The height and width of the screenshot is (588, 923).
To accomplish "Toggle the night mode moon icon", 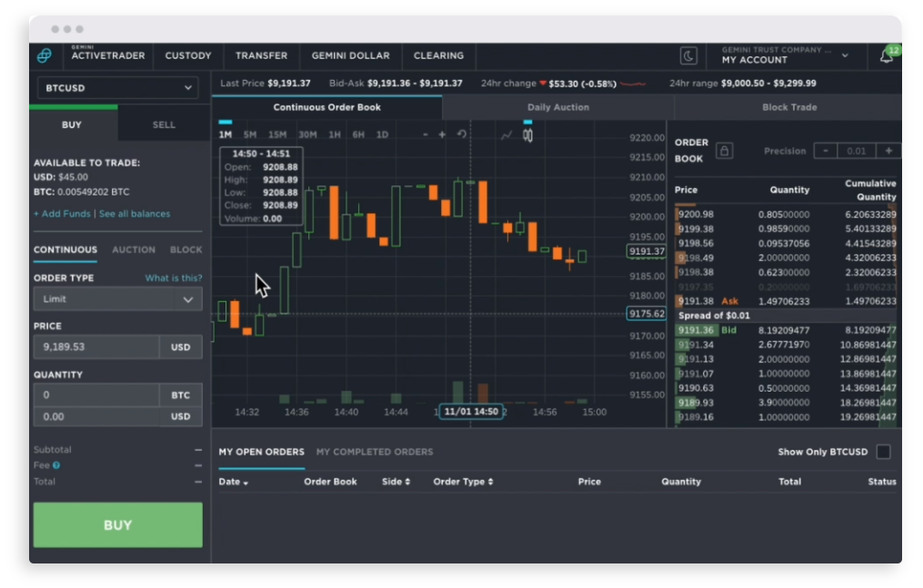I will tap(688, 55).
